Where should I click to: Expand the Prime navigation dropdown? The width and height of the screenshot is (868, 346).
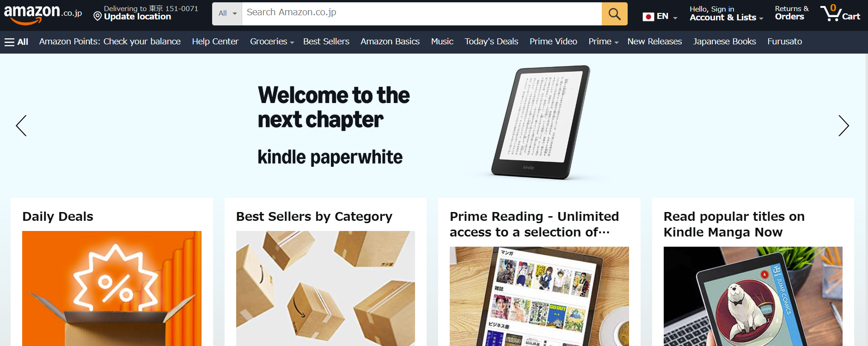[x=603, y=42]
